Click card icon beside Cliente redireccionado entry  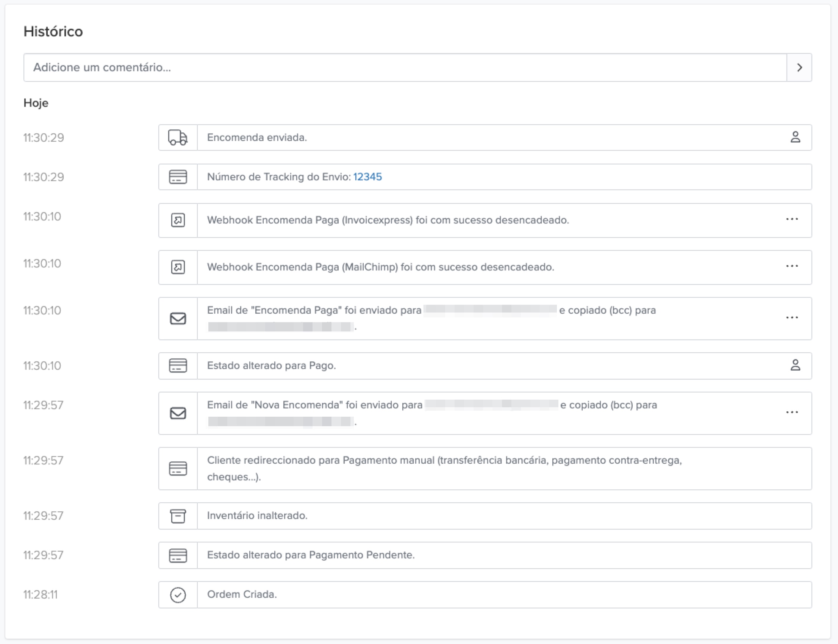tap(178, 468)
